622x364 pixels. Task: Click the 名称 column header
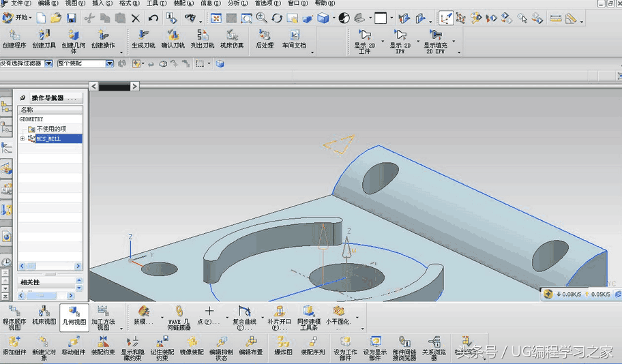coord(50,110)
